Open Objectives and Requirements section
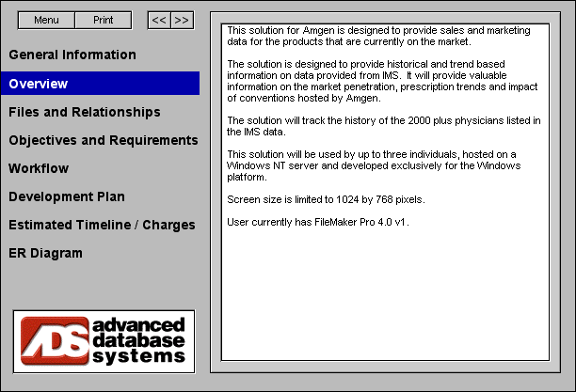Image resolution: width=576 pixels, height=392 pixels. 104,140
